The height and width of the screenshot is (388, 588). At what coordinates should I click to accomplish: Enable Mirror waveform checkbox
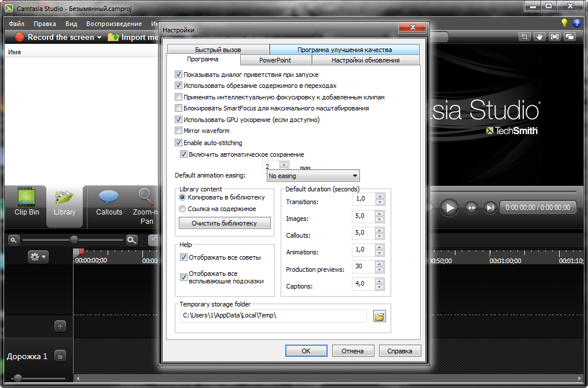[x=178, y=131]
